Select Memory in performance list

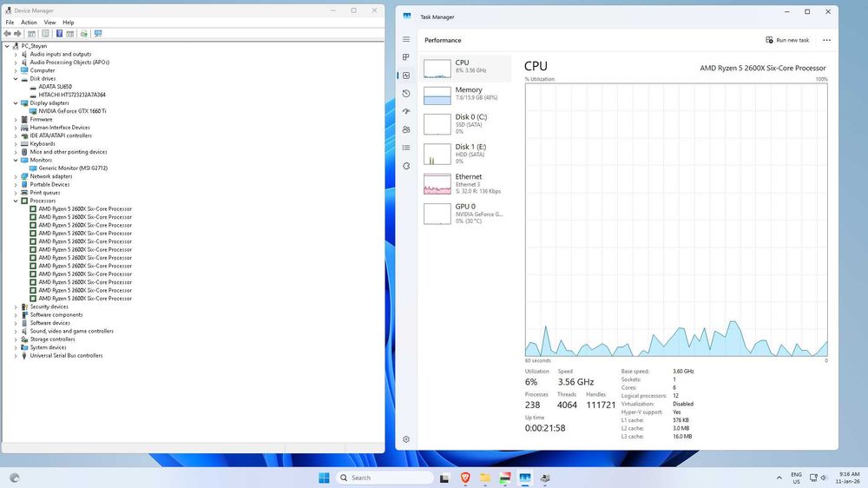tap(465, 95)
